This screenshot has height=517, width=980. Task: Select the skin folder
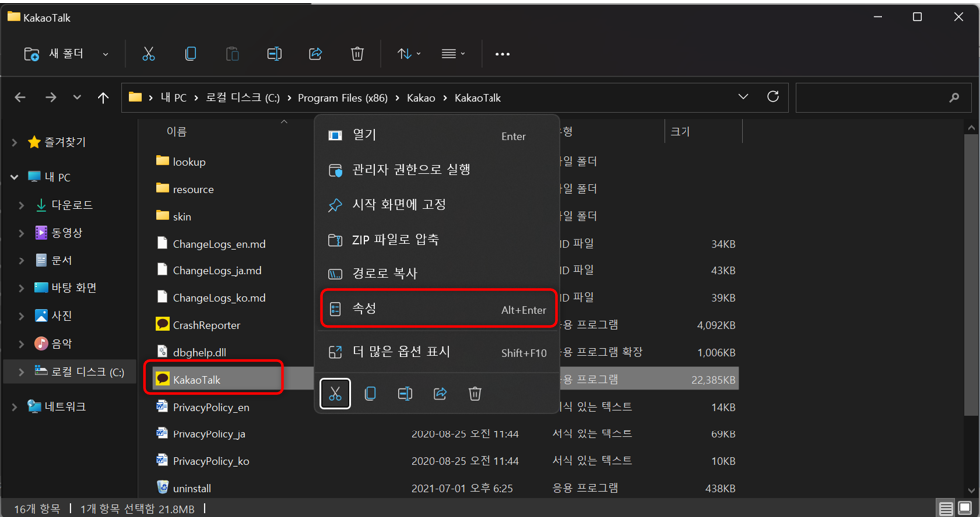tap(182, 216)
